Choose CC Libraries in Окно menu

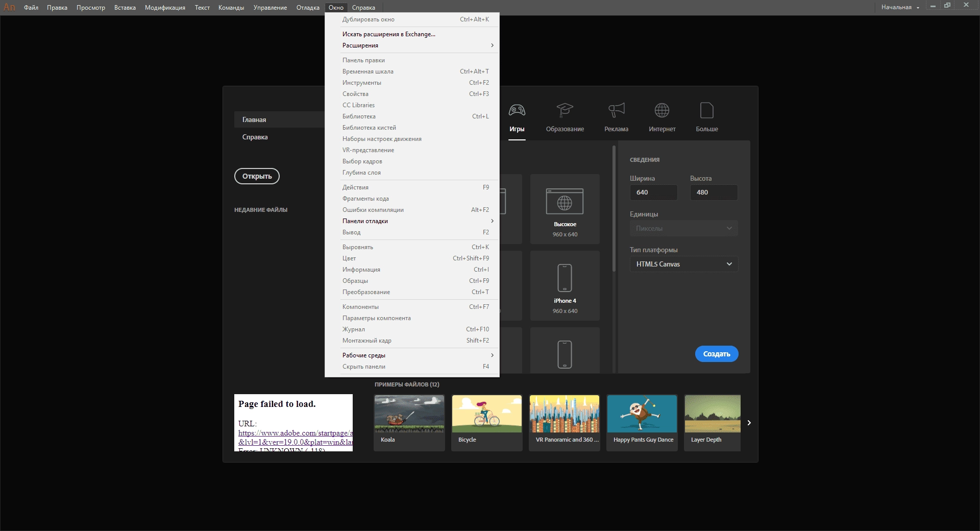click(x=412, y=105)
